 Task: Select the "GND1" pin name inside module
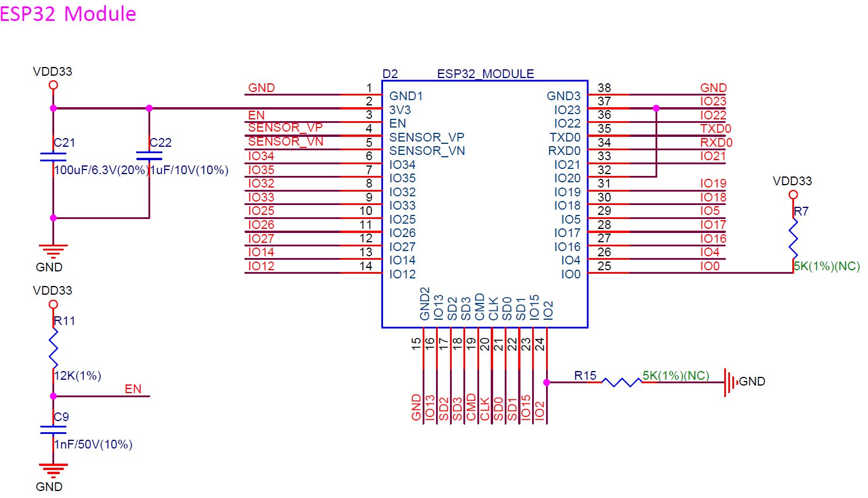tap(406, 96)
